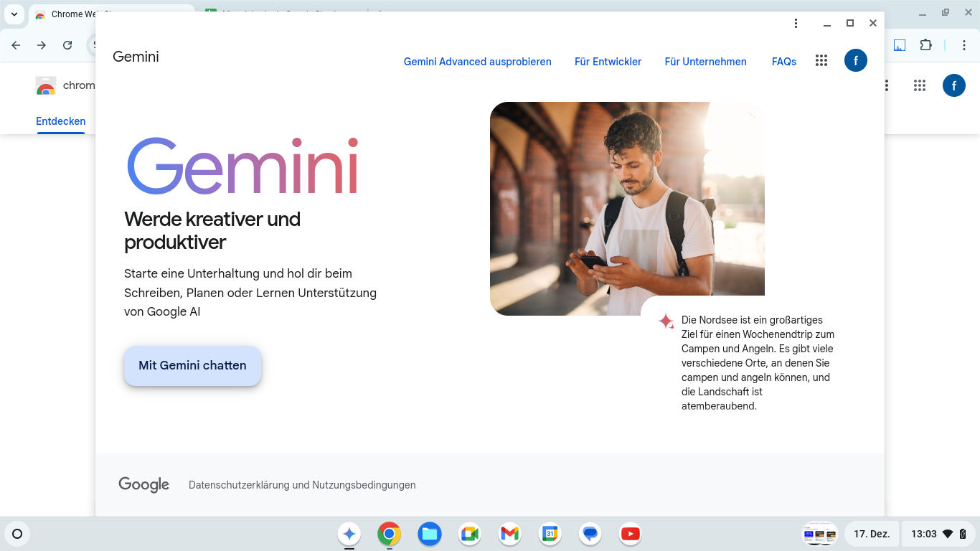
Task: Open Gemini app from the shelf
Action: pyautogui.click(x=349, y=534)
